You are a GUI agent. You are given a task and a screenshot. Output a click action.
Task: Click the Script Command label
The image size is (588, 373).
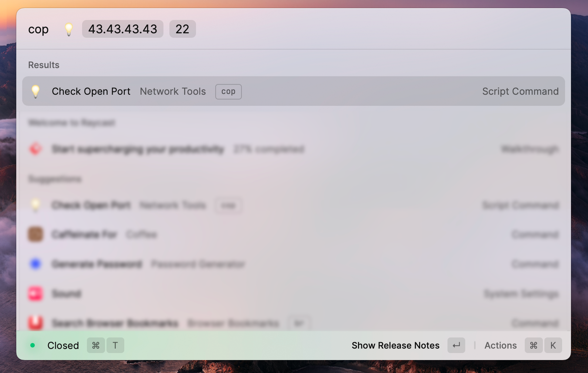520,91
